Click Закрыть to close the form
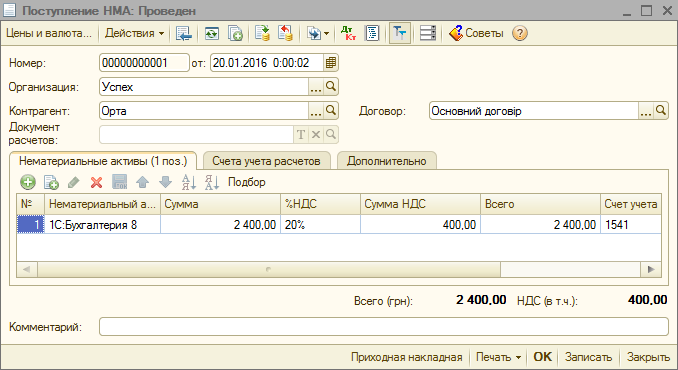Viewport: 678px width, 370px height. tap(648, 357)
